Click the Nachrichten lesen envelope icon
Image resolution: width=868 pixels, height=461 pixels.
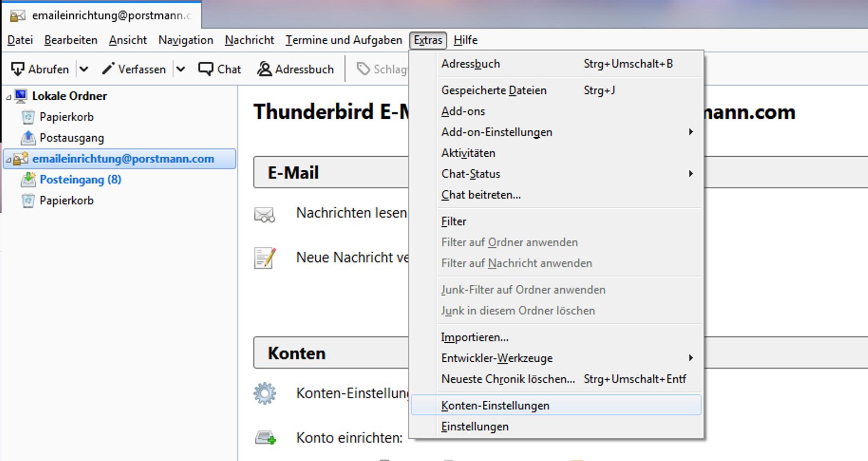265,215
